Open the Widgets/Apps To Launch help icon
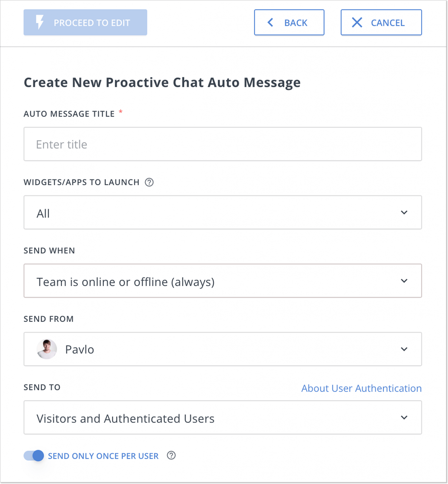448x484 pixels. tap(149, 183)
